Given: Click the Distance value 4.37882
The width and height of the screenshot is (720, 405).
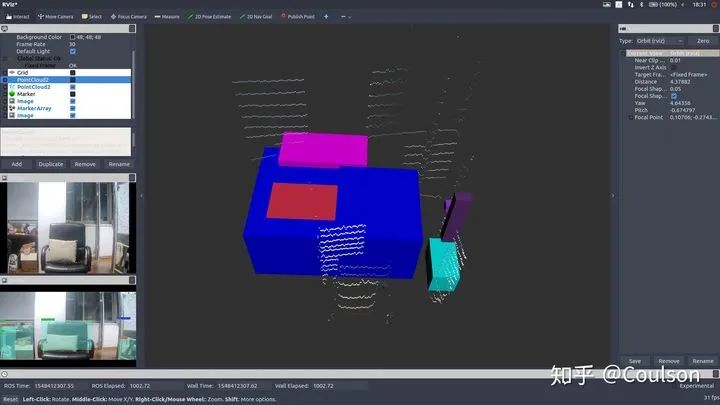Looking at the screenshot, I should (x=680, y=82).
